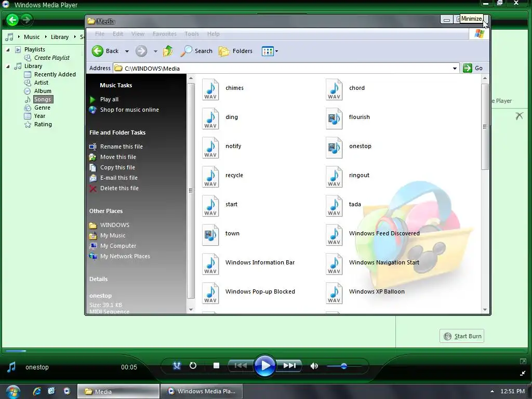Open WINDOWS folder under Other Places

[109, 225]
